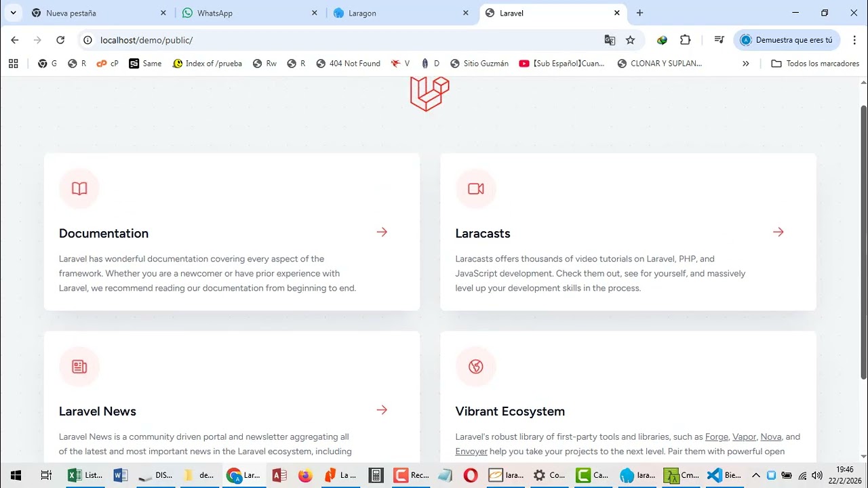This screenshot has width=868, height=488.
Task: Open the Google Translate icon in address bar
Action: point(610,40)
